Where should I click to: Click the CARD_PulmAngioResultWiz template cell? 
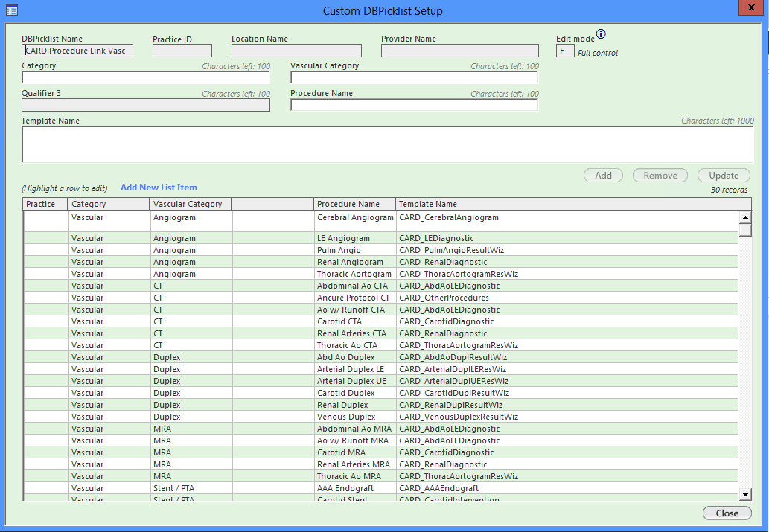567,250
